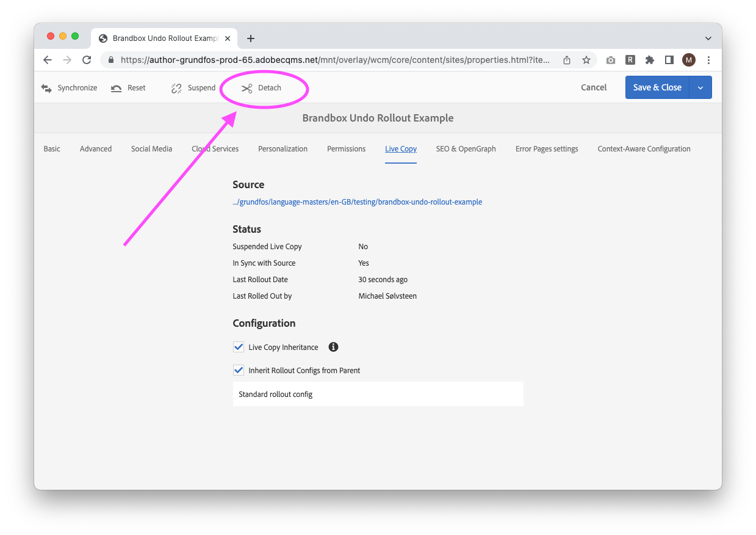Click the Suspend action
756x535 pixels.
click(x=193, y=88)
